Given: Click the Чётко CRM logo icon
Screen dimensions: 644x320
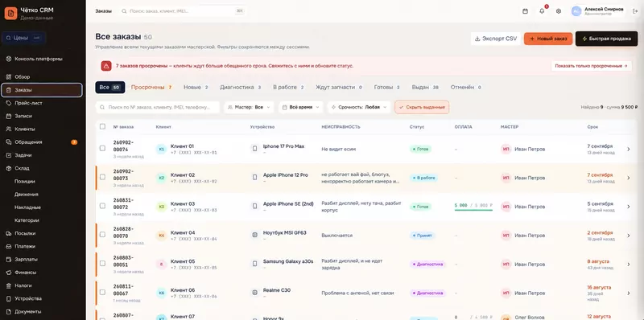Looking at the screenshot, I should pyautogui.click(x=10, y=13).
